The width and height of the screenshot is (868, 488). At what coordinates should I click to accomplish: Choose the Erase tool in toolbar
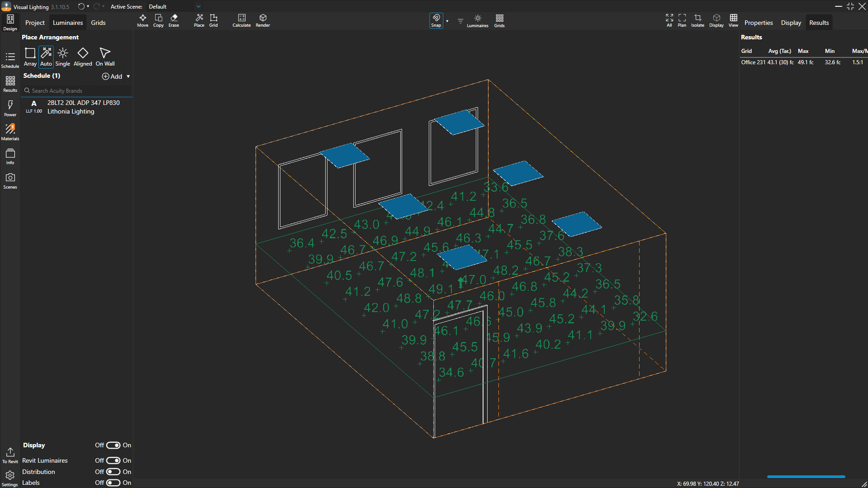click(x=174, y=20)
